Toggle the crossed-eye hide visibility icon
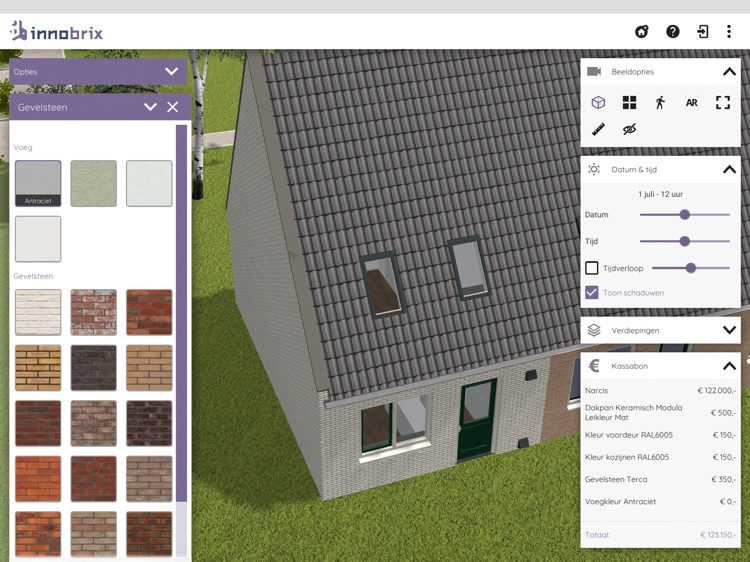The height and width of the screenshot is (562, 750). (x=629, y=129)
